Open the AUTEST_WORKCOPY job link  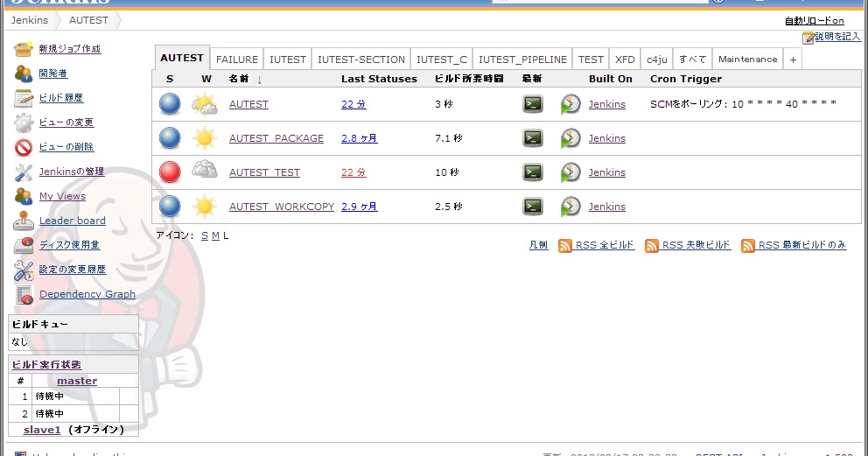point(282,207)
